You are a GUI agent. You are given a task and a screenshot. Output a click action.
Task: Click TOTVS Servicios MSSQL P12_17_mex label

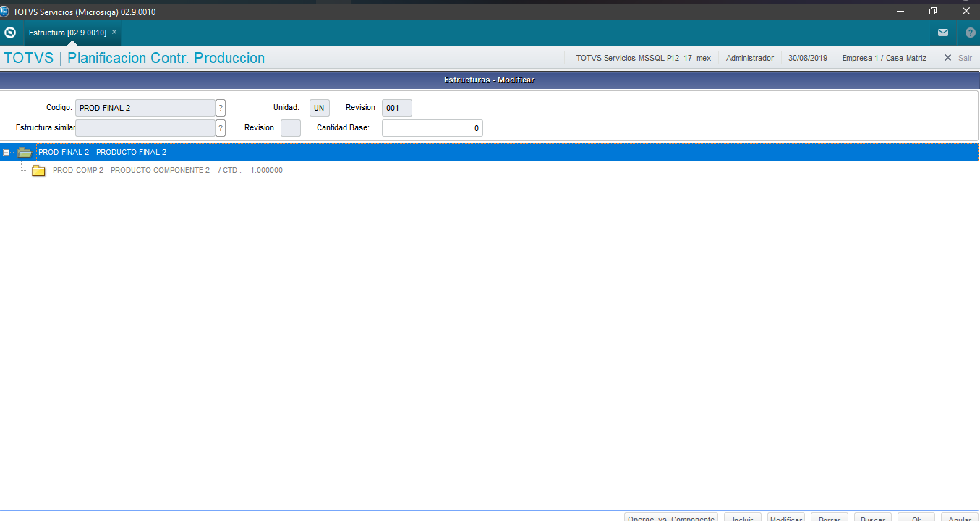pyautogui.click(x=644, y=58)
